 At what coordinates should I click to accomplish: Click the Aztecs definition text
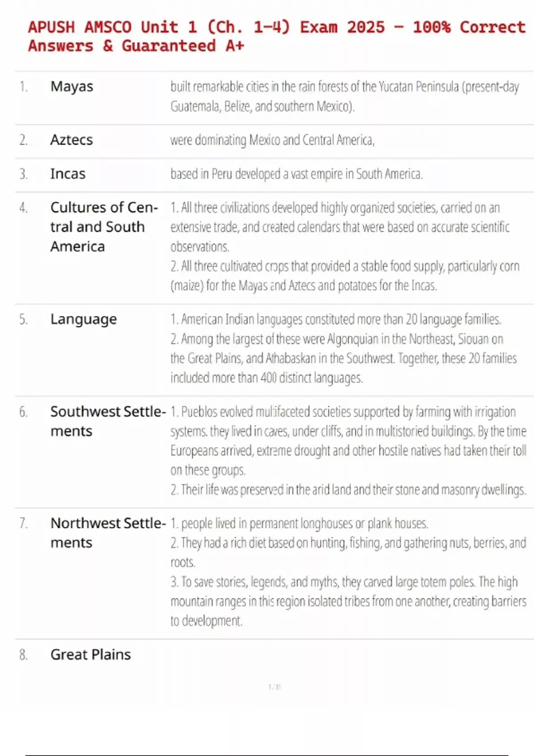(272, 140)
